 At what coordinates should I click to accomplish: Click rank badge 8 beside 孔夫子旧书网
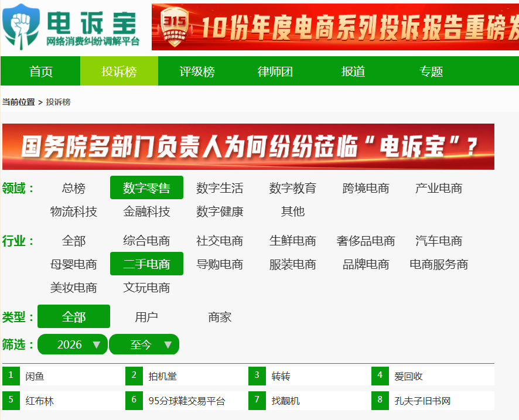[x=380, y=400]
